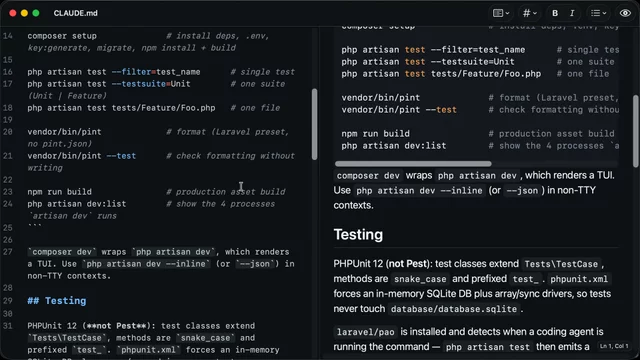640x360 pixels.
Task: Click 'composer setup' on editor line 14
Action: [62, 36]
